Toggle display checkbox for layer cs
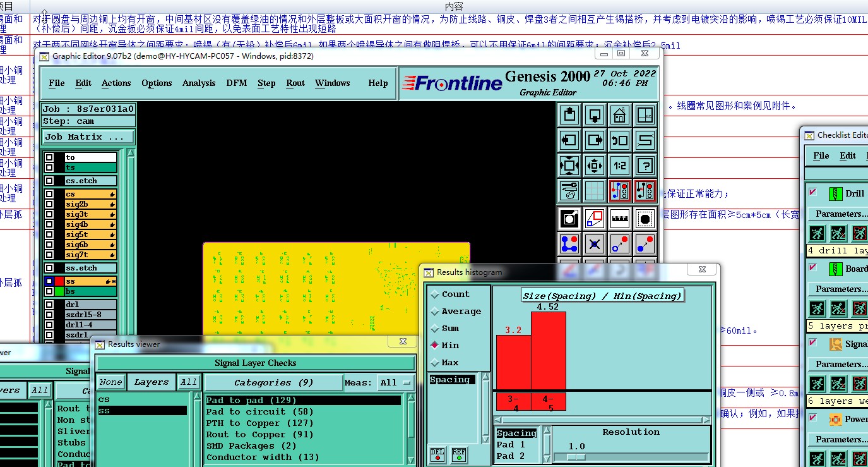 [49, 194]
